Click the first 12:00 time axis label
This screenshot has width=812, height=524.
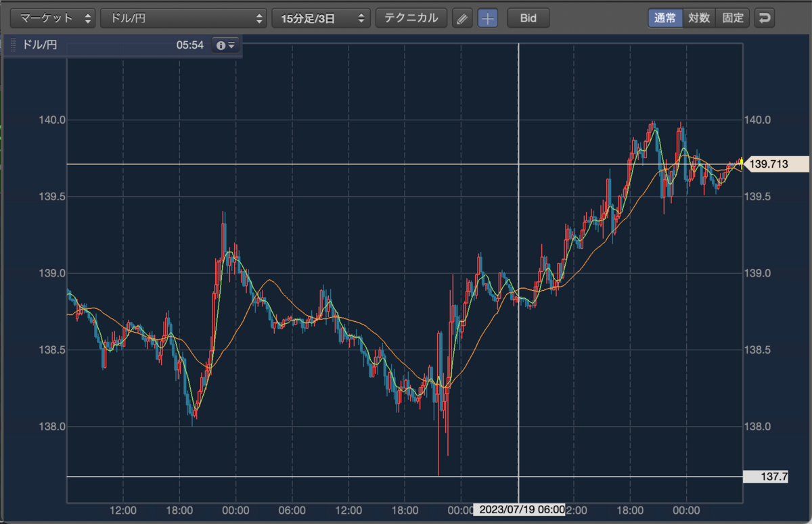(123, 510)
